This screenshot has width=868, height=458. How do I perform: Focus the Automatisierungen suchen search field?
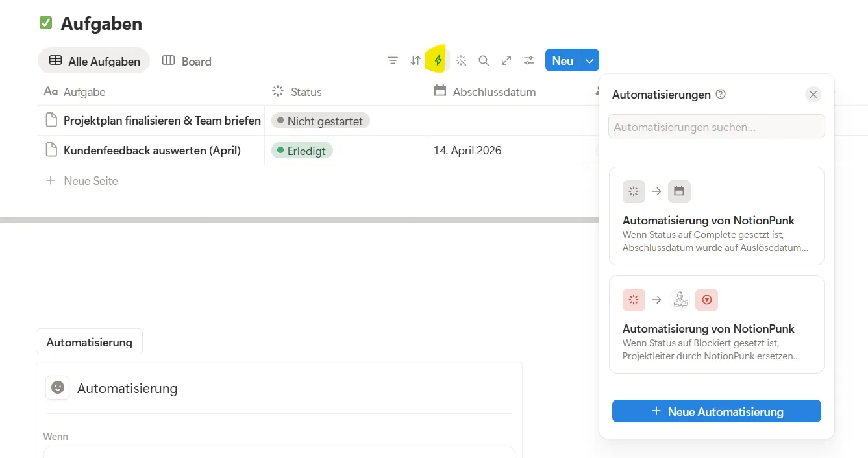point(717,127)
